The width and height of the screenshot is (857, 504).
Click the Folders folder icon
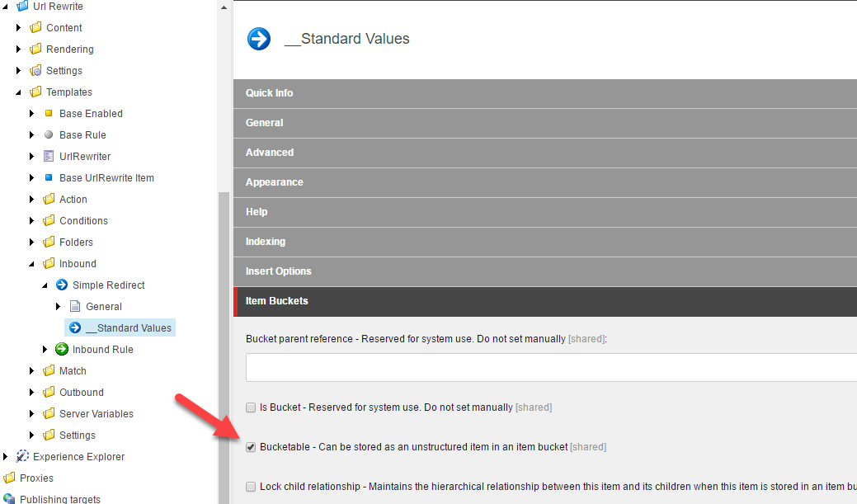pos(49,242)
